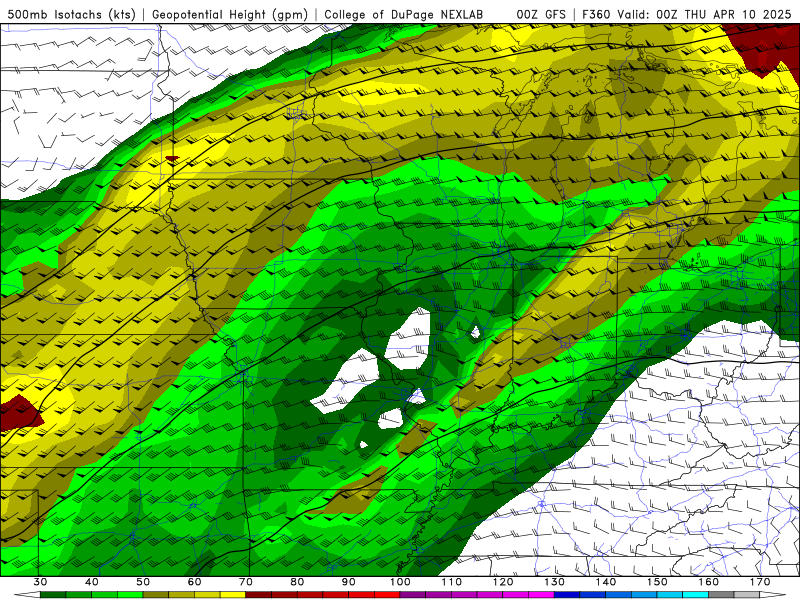The height and width of the screenshot is (600, 800).
Task: Click 'College of DuPage NEXLAB' header text
Action: click(404, 14)
